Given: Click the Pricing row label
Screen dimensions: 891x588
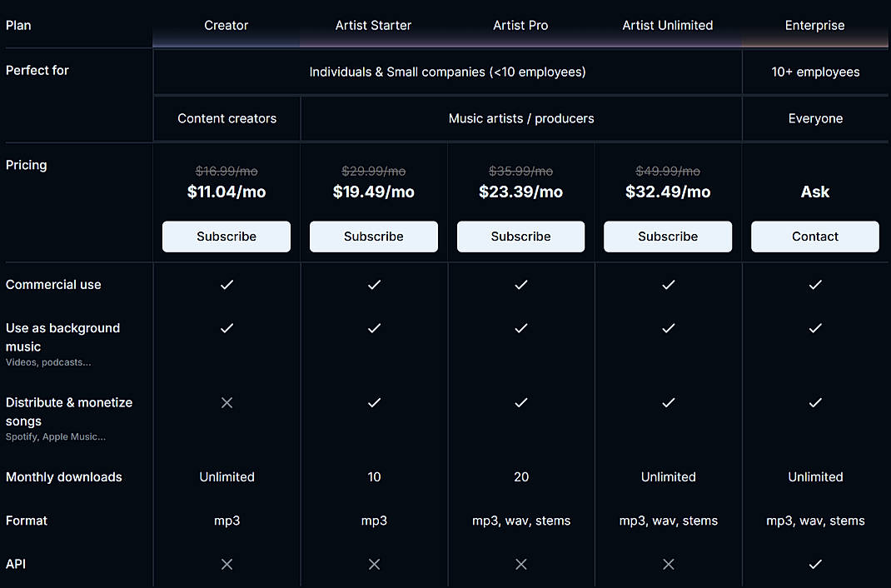Looking at the screenshot, I should click(x=26, y=165).
